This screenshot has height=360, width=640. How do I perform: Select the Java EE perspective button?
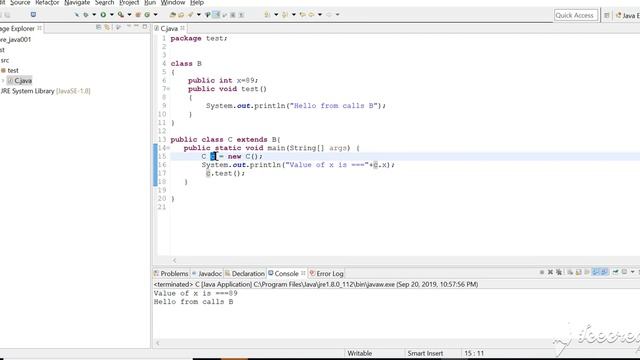(x=628, y=16)
